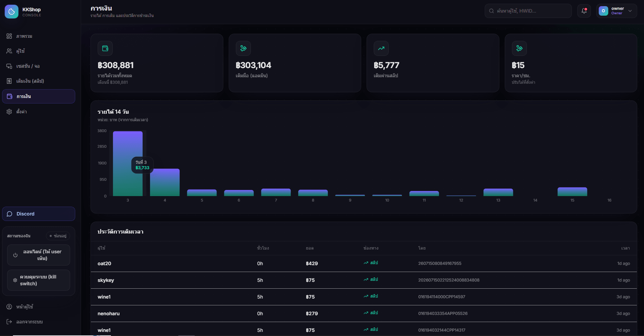Click the วันที่ 3 ฿3,733 chart tooltip
Screen dimensions: 644x336
tap(142, 165)
